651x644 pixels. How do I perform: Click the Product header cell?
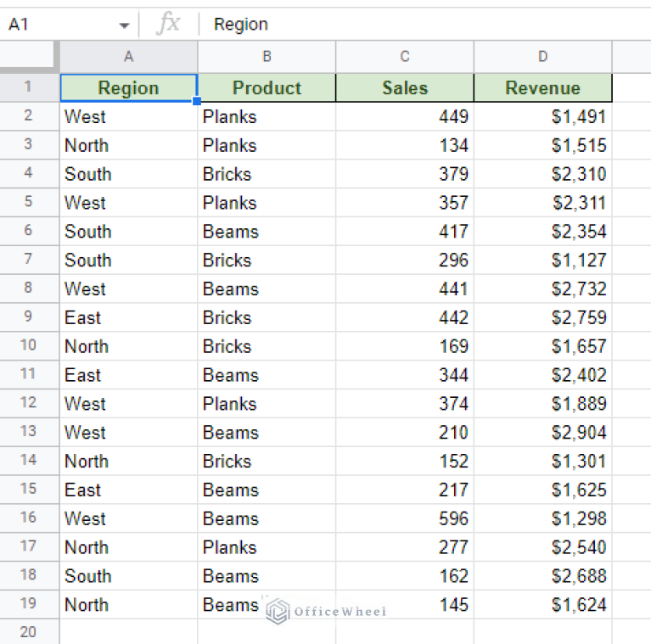(267, 88)
